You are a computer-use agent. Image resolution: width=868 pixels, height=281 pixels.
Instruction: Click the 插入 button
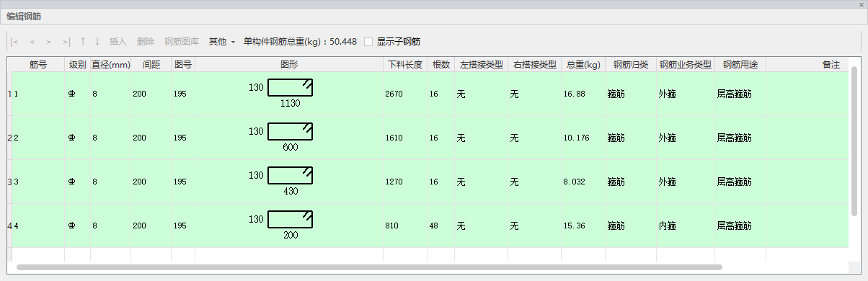coord(118,42)
